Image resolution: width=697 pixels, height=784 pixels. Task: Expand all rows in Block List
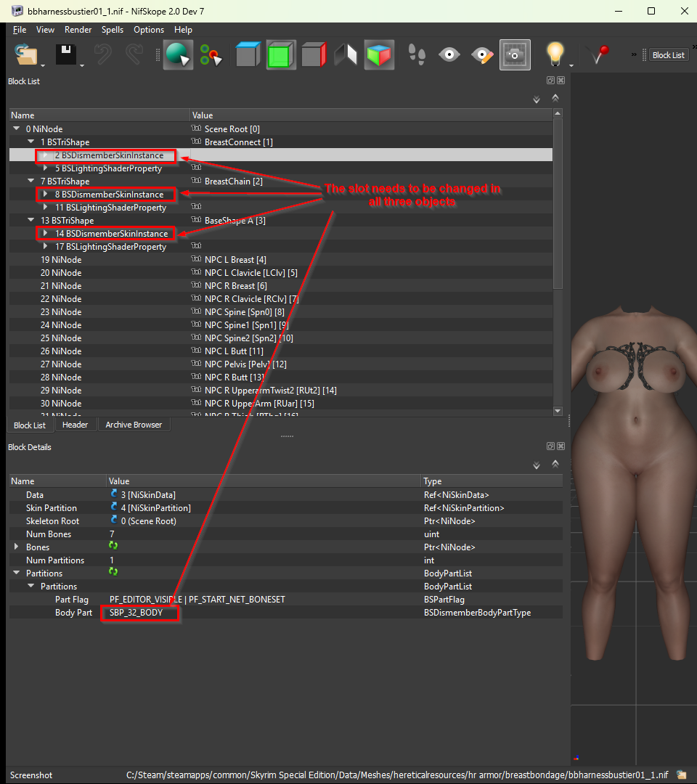pyautogui.click(x=537, y=99)
